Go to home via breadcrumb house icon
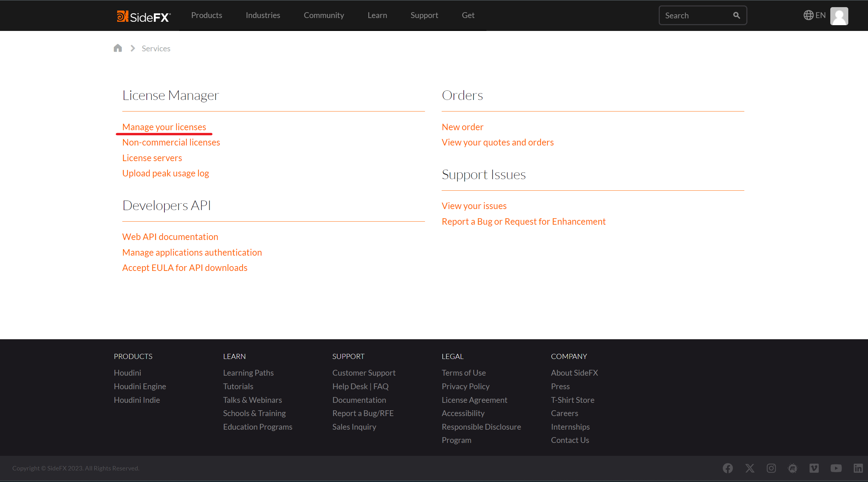 coord(118,48)
